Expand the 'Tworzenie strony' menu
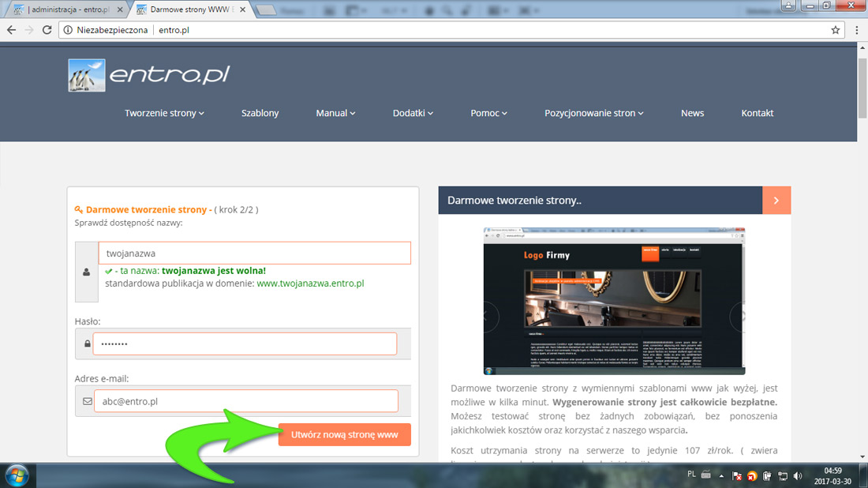 point(164,113)
